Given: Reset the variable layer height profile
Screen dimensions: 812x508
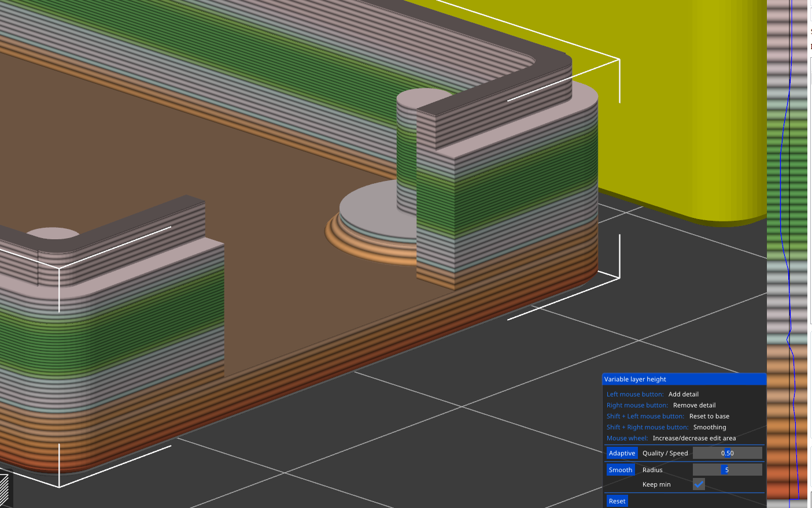Looking at the screenshot, I should (617, 501).
